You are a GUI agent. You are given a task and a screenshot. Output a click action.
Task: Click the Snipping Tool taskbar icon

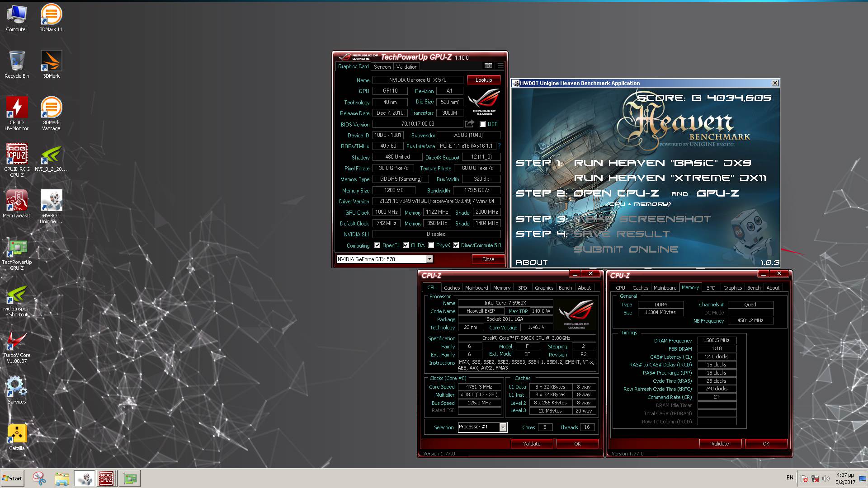[x=39, y=478]
